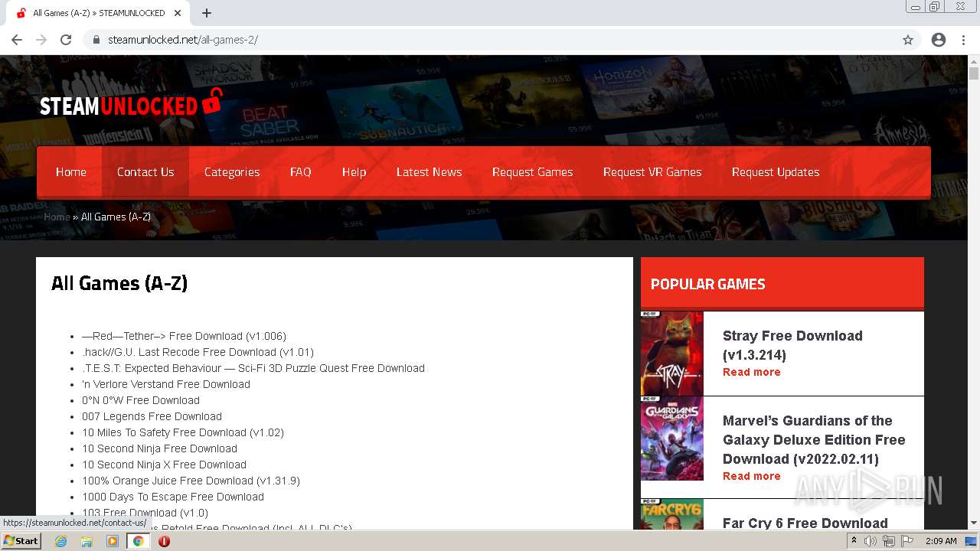Open media player icon in taskbar
The image size is (980, 551).
pyautogui.click(x=113, y=541)
